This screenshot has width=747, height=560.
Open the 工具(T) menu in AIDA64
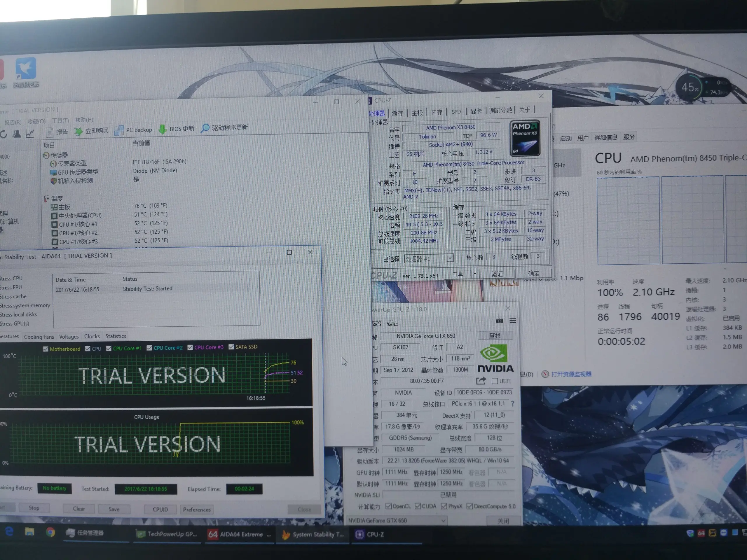point(60,120)
